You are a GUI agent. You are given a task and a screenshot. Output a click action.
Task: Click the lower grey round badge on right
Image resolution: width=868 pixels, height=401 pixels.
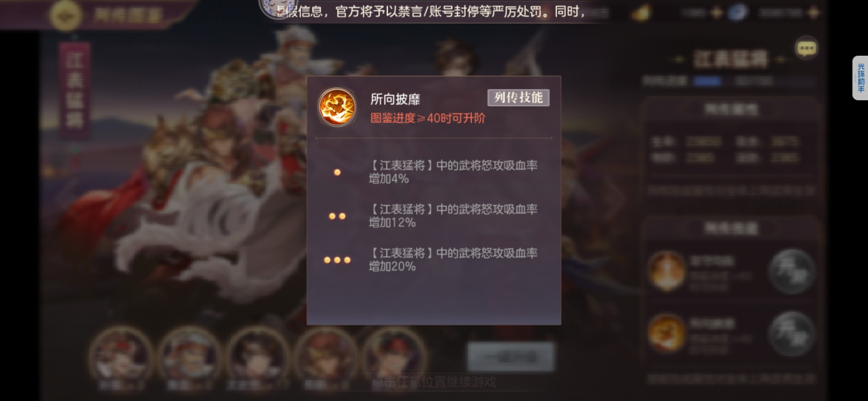click(791, 334)
